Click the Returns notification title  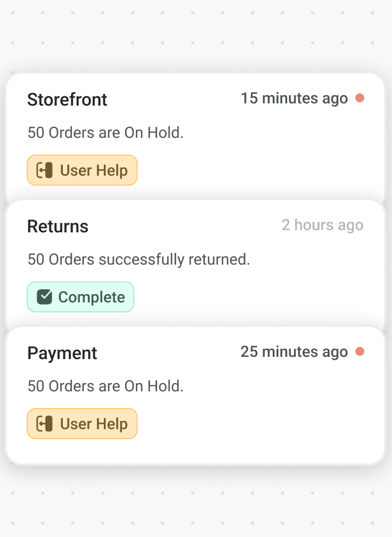click(58, 226)
